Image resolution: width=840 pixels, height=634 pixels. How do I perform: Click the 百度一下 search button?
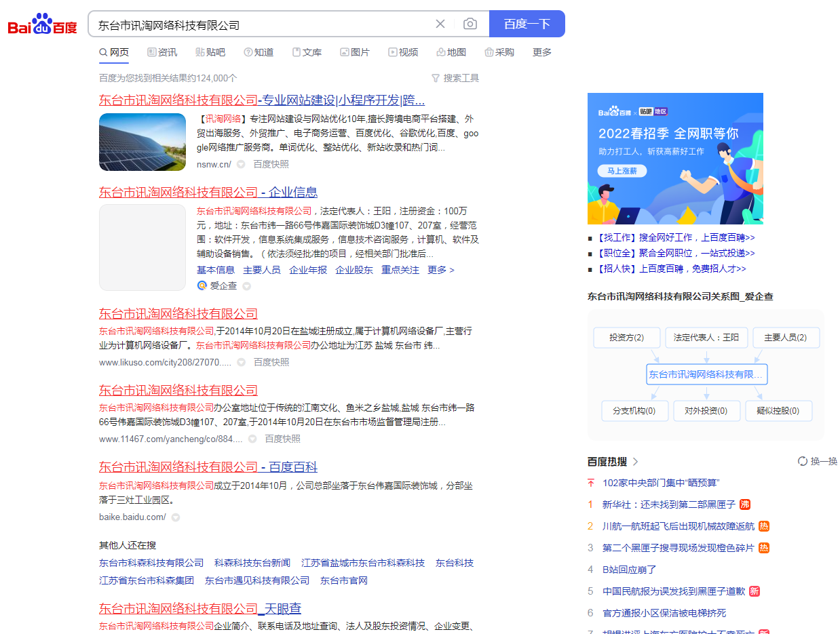coord(527,24)
